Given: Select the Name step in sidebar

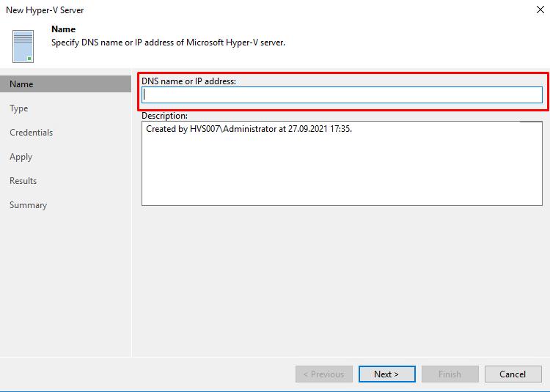Looking at the screenshot, I should 65,84.
